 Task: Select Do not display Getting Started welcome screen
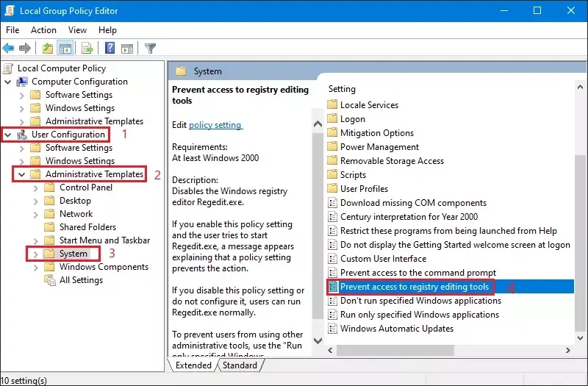(455, 245)
